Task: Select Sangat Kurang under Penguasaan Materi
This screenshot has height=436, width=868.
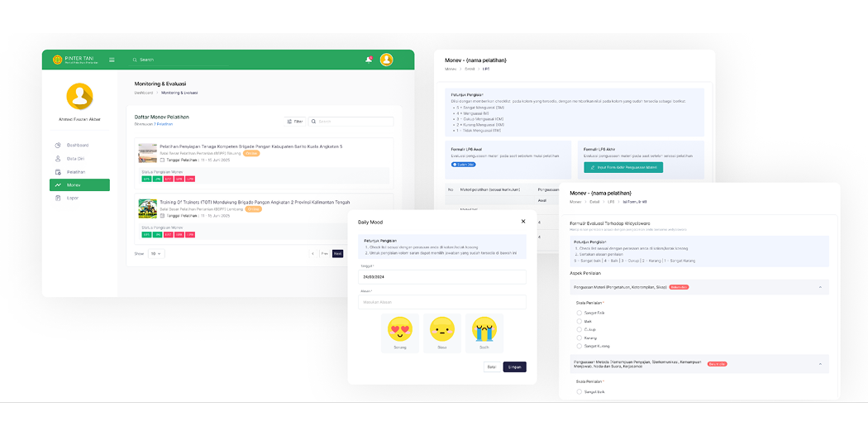Action: [579, 346]
